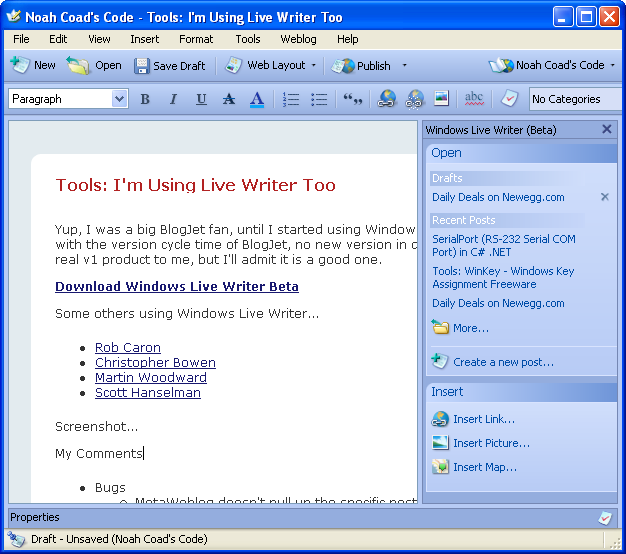Toggle underline formatting in the toolbar
Viewport: 626px width, 554px height.
coord(201,99)
